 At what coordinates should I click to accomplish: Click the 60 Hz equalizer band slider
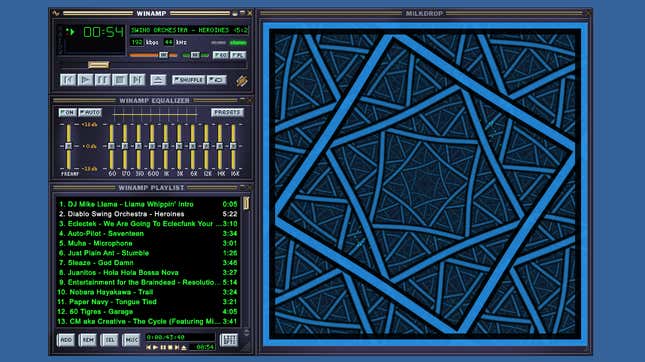coord(111,146)
